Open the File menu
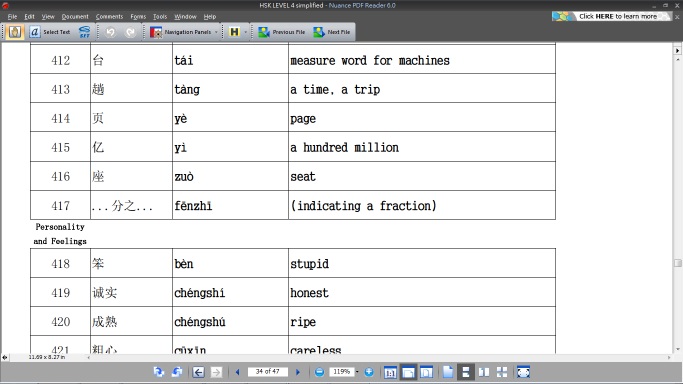Image resolution: width=683 pixels, height=384 pixels. pos(12,17)
